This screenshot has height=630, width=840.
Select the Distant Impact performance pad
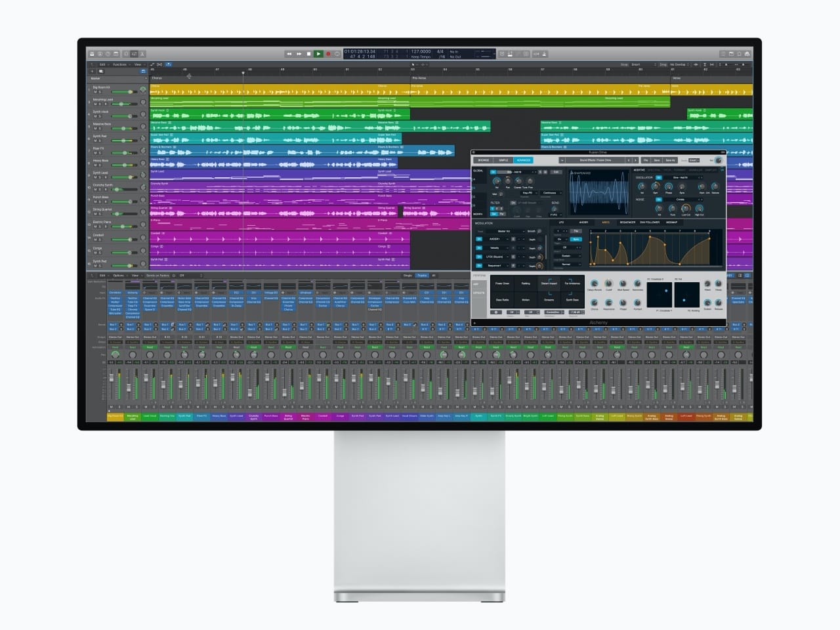point(549,283)
